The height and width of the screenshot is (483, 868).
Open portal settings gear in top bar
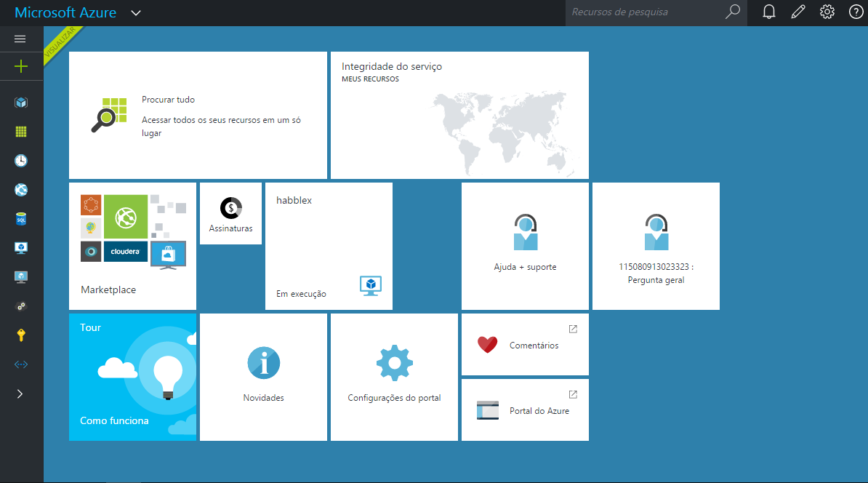827,12
